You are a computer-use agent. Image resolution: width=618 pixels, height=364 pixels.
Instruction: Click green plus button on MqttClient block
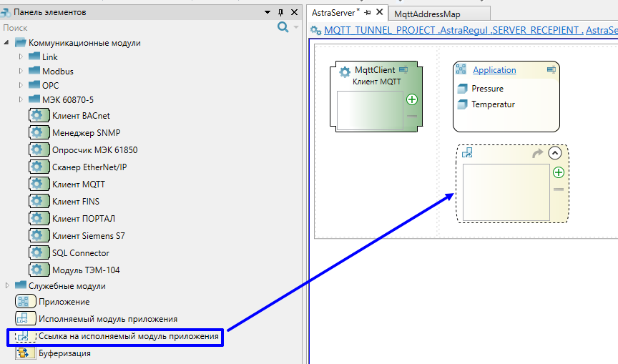pyautogui.click(x=412, y=99)
